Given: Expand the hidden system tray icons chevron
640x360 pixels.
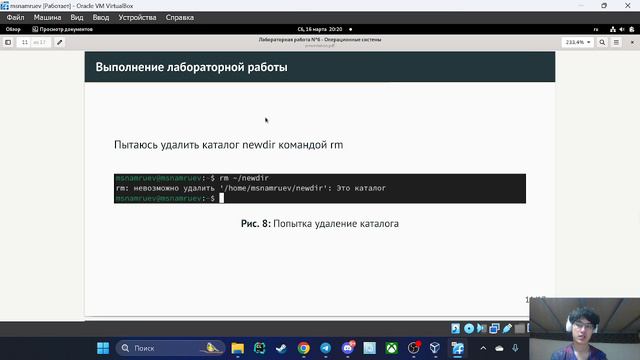Looking at the screenshot, I should point(483,348).
